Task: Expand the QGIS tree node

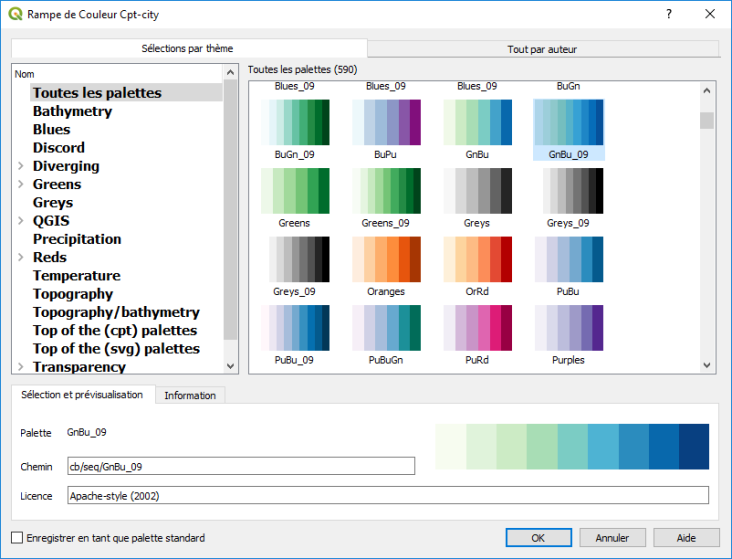Action: 21,221
